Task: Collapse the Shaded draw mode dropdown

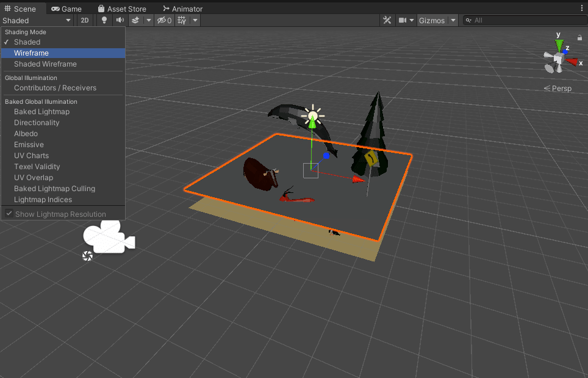Action: coord(37,20)
